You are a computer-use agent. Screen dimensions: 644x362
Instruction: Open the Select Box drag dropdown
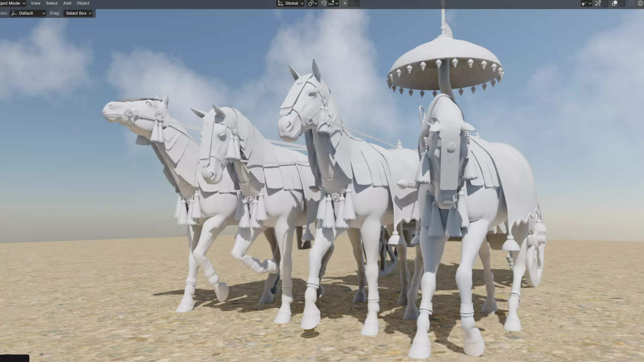(78, 13)
